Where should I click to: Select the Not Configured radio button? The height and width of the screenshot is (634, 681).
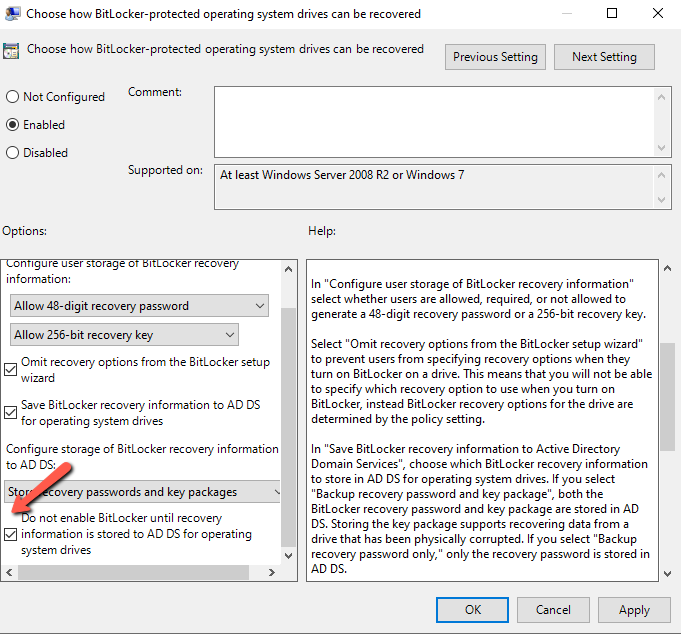(13, 97)
